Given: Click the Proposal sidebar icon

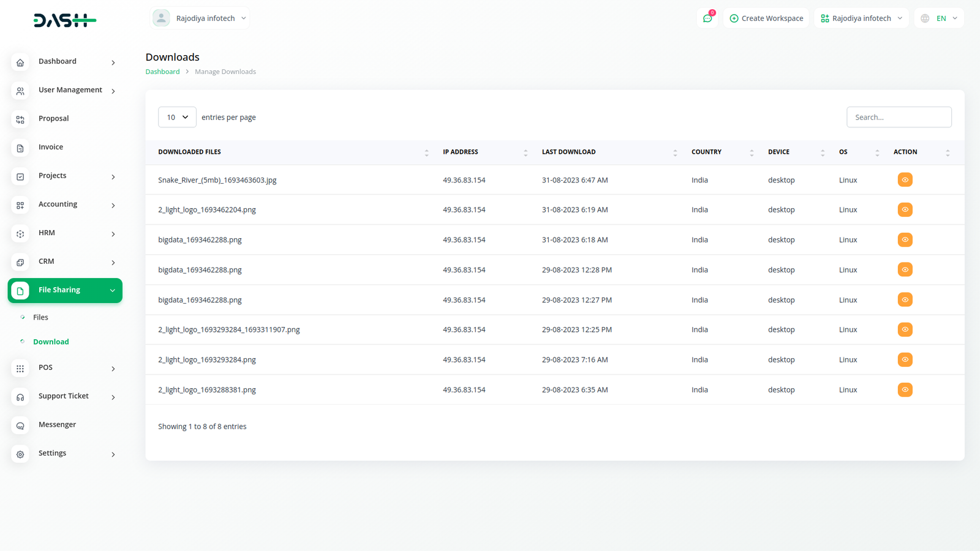Looking at the screenshot, I should coord(20,119).
